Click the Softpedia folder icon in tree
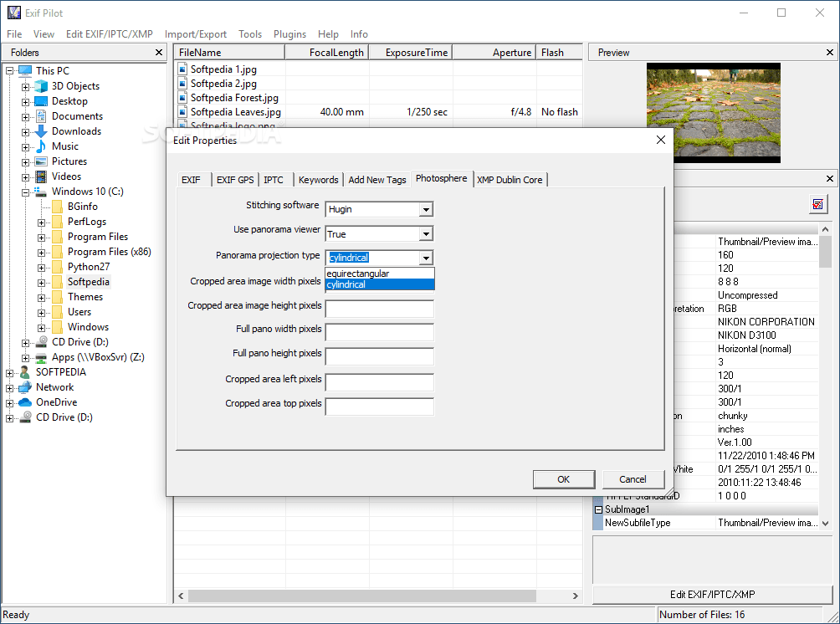This screenshot has width=840, height=624. [58, 282]
